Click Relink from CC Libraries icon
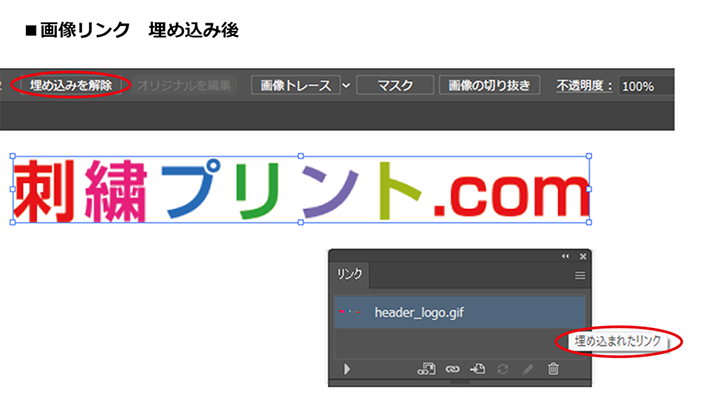This screenshot has height=413, width=709. click(x=426, y=369)
